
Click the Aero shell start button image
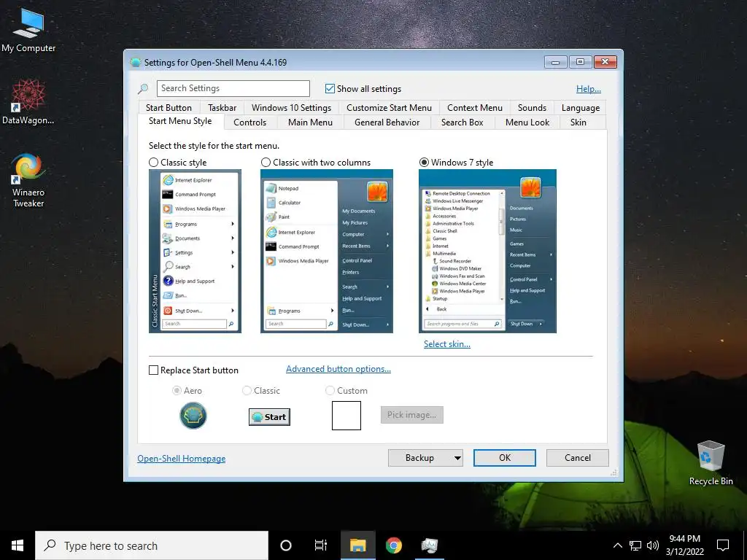(x=193, y=415)
